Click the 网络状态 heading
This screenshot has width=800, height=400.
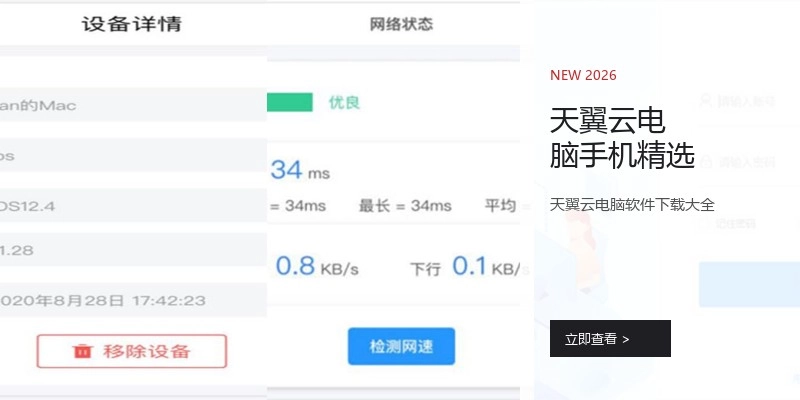(x=401, y=24)
